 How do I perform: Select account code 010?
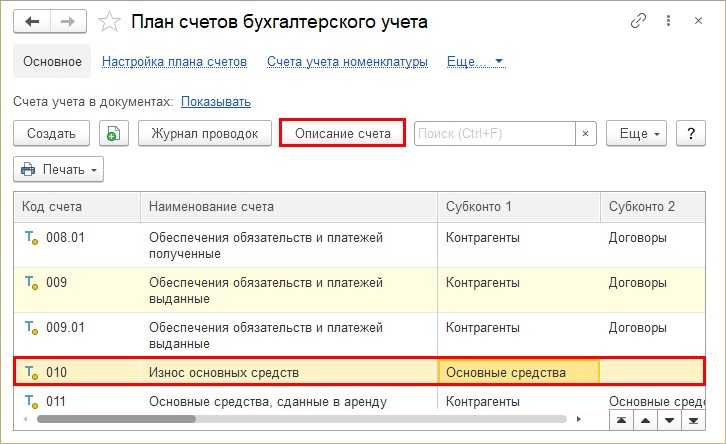click(x=56, y=372)
